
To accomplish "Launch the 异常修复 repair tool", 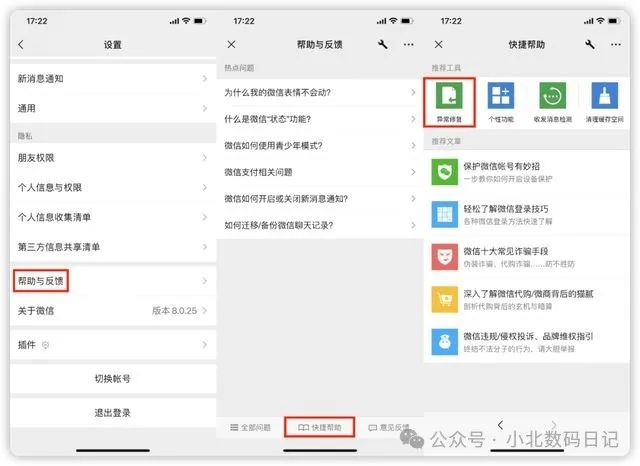I will [x=449, y=102].
